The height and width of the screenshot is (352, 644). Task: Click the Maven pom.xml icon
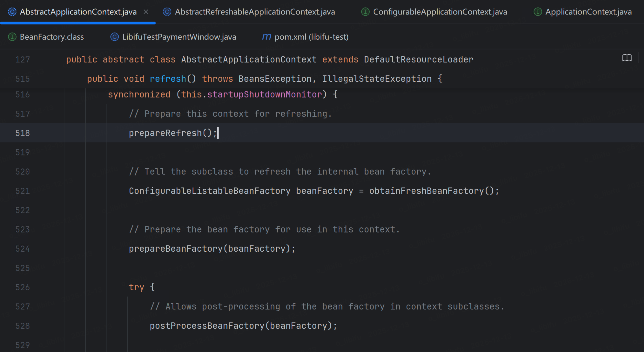click(x=266, y=37)
